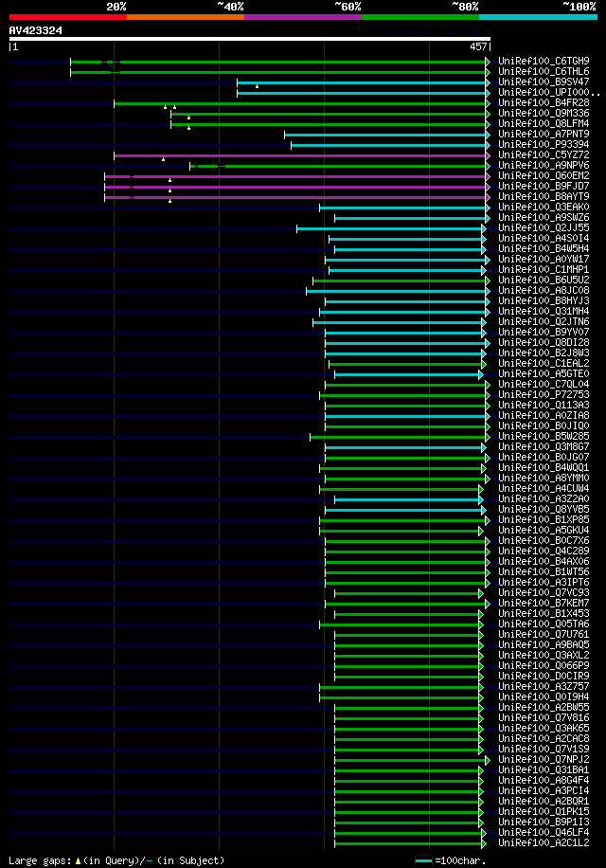This screenshot has height=868, width=606.
Task: Click the '=100char.' scale text
Action: pyautogui.click(x=460, y=860)
